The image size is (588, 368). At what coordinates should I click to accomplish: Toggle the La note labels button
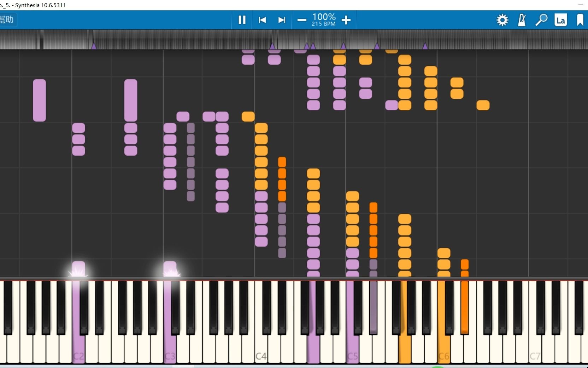click(x=561, y=20)
